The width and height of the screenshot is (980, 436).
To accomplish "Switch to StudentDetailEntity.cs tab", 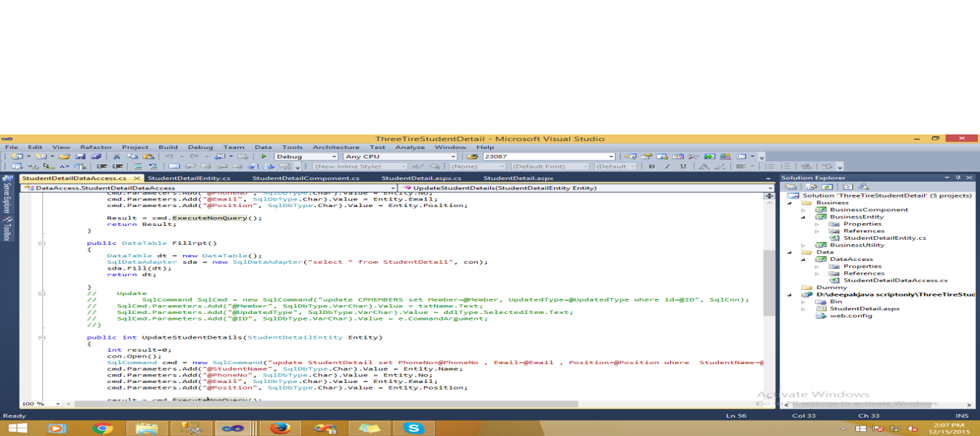I will pos(189,178).
